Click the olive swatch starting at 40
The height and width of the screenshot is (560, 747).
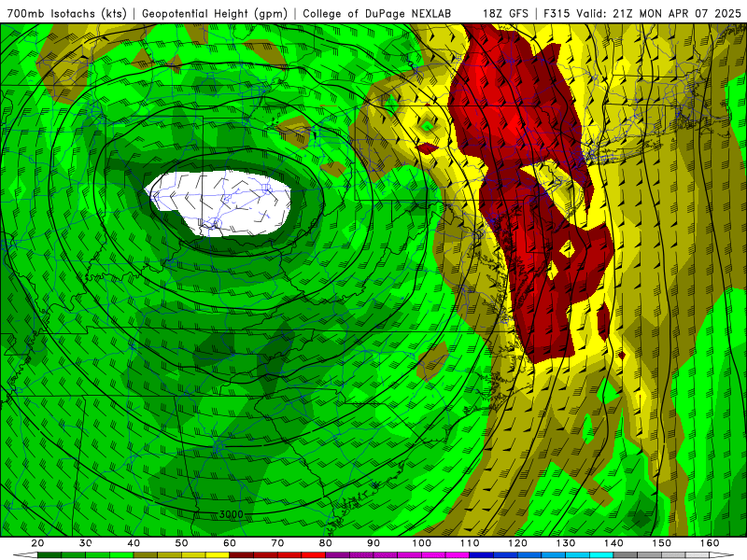146,554
